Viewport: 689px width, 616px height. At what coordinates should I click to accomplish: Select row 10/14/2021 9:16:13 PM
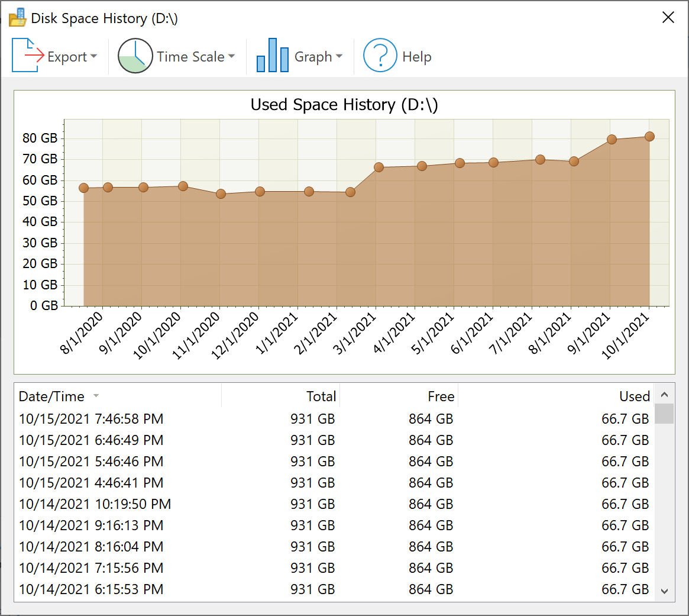334,525
